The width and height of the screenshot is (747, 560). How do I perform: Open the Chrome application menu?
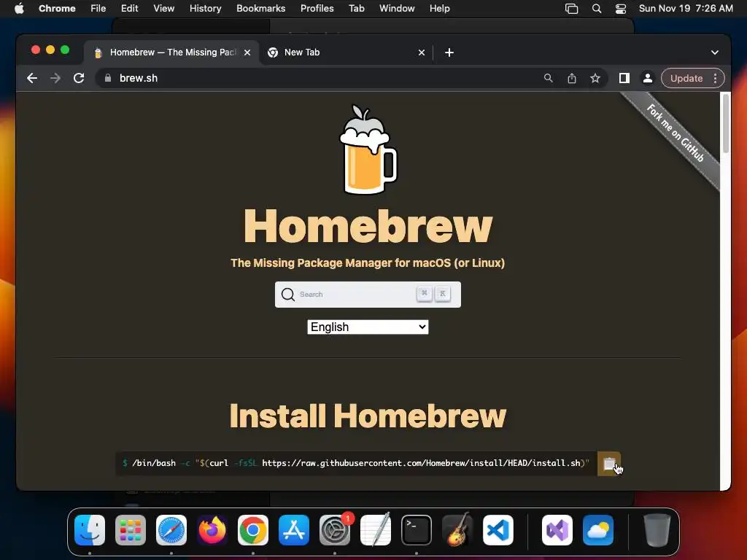tap(57, 8)
